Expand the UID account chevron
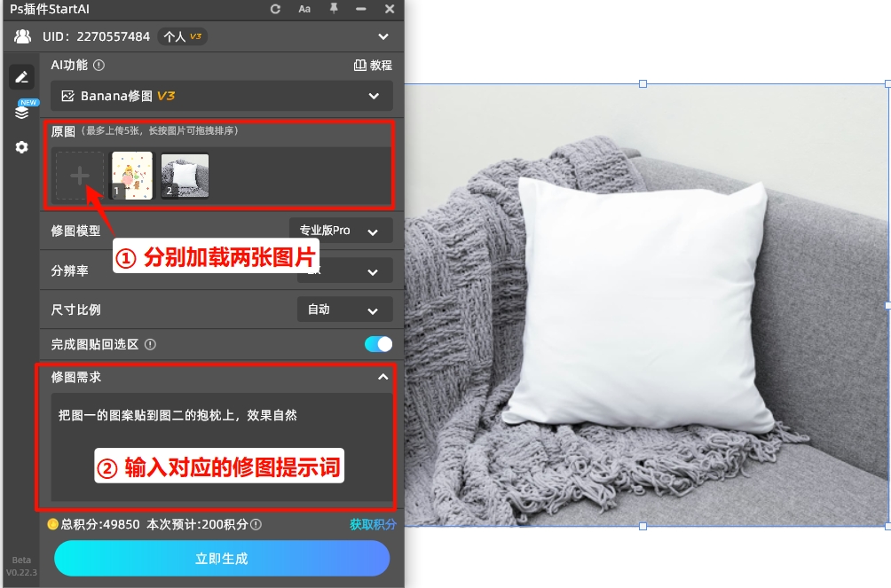891x588 pixels. pyautogui.click(x=382, y=37)
